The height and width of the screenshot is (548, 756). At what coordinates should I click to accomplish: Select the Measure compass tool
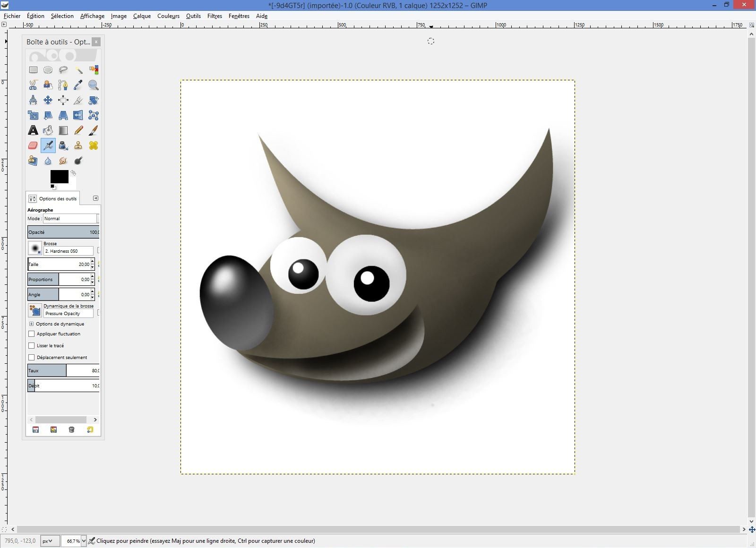[33, 100]
